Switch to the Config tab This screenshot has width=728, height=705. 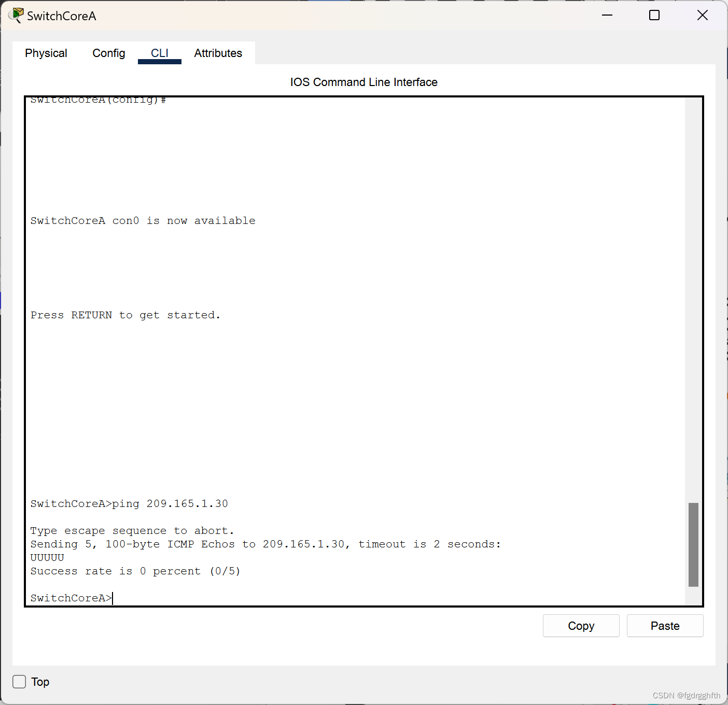109,53
